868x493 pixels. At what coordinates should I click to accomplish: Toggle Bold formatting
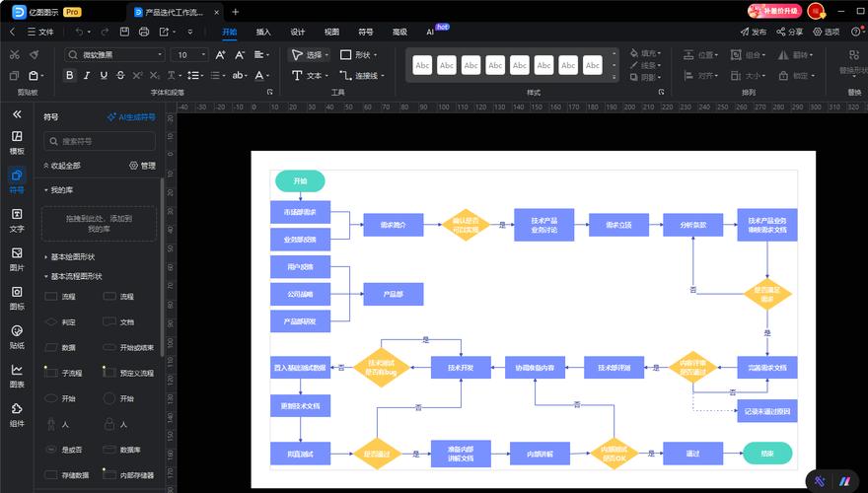click(x=70, y=75)
